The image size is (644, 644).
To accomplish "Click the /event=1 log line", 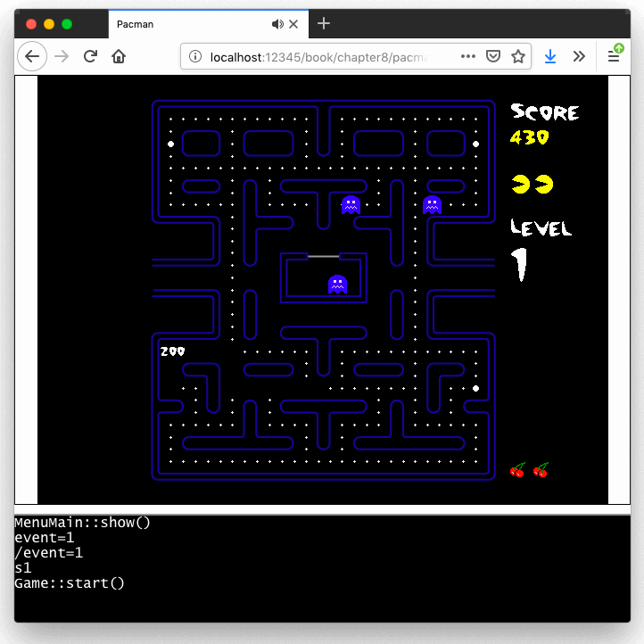I will point(49,553).
